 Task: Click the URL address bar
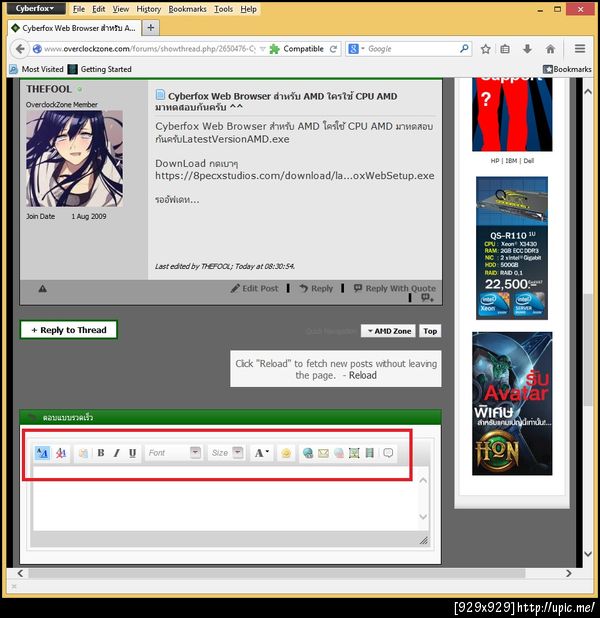[150, 49]
